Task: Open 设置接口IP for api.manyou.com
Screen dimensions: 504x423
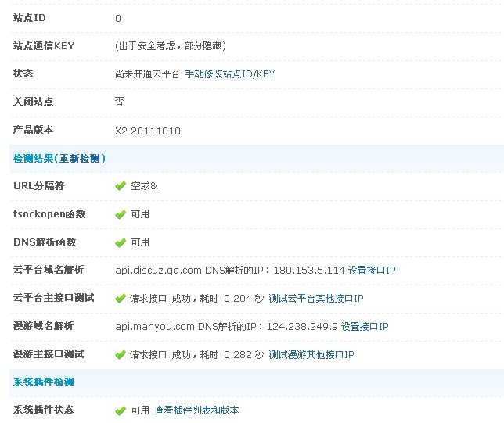Action: 365,327
